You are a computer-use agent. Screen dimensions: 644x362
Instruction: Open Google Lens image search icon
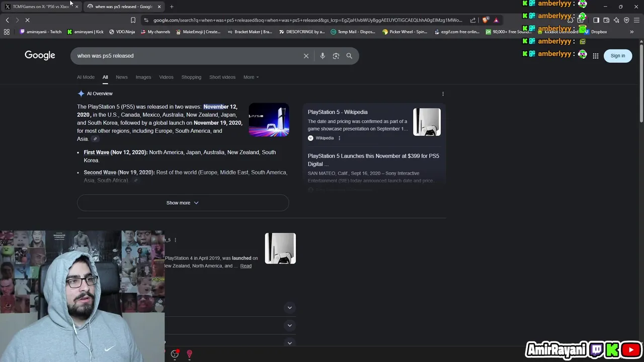pos(336,56)
